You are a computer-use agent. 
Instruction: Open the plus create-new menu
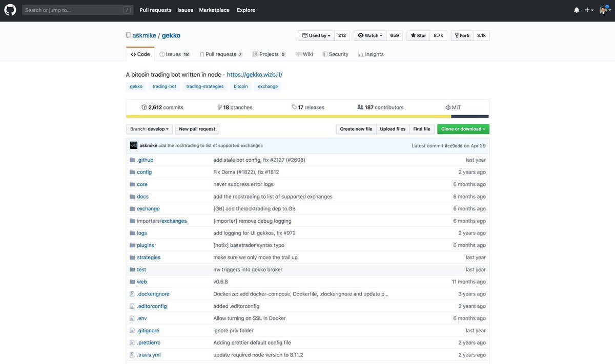coord(589,10)
